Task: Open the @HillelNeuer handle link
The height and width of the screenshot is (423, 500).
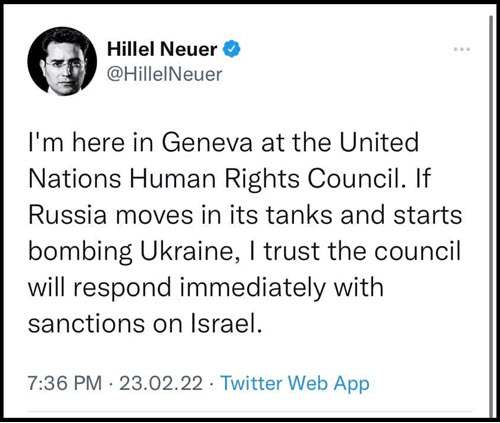Action: [164, 74]
